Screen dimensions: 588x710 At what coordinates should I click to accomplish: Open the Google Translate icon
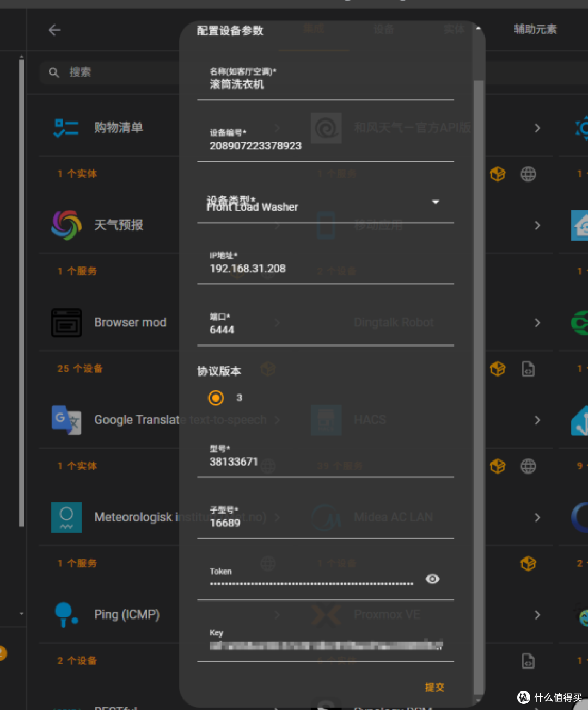point(66,420)
